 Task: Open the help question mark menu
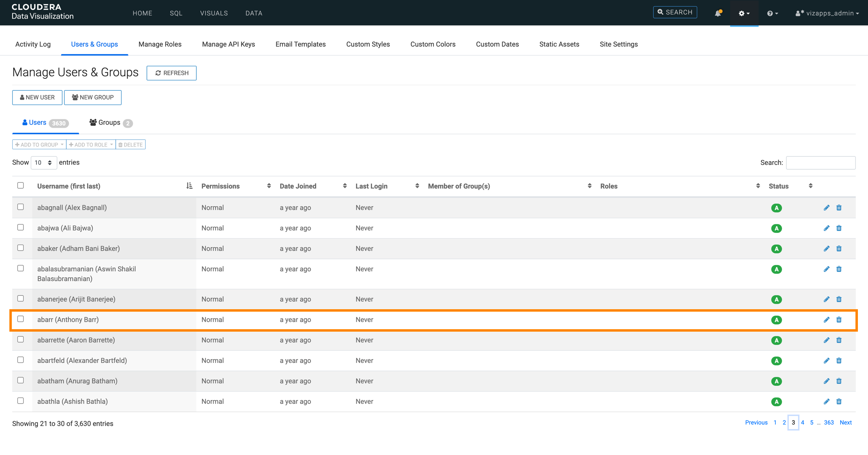(x=772, y=13)
